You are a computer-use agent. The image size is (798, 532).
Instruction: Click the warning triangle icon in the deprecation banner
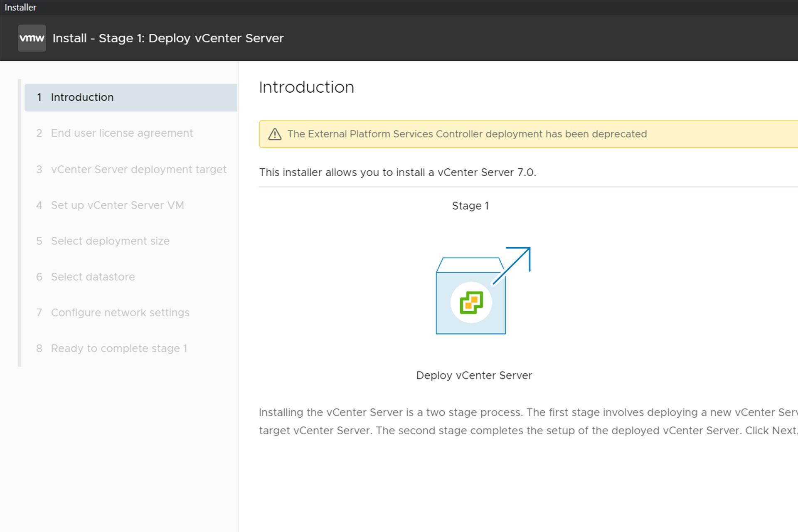click(275, 134)
